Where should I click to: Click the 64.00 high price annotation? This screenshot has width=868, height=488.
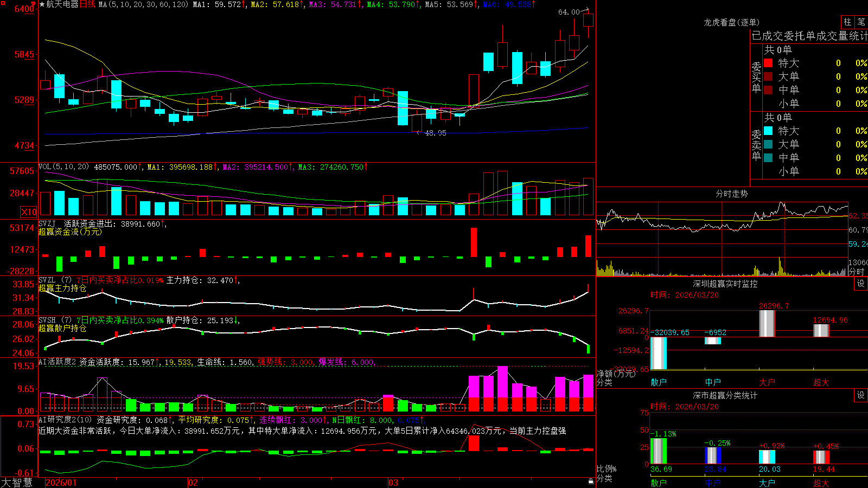pyautogui.click(x=569, y=12)
